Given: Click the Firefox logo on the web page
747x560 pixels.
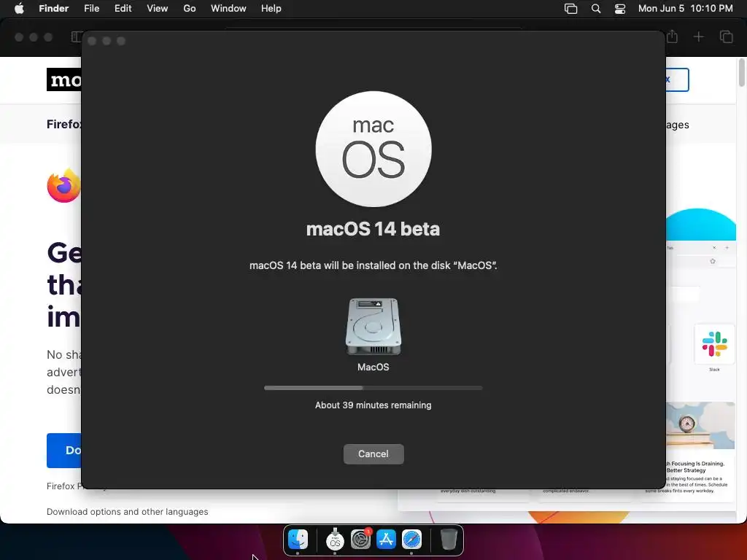Looking at the screenshot, I should coord(64,186).
